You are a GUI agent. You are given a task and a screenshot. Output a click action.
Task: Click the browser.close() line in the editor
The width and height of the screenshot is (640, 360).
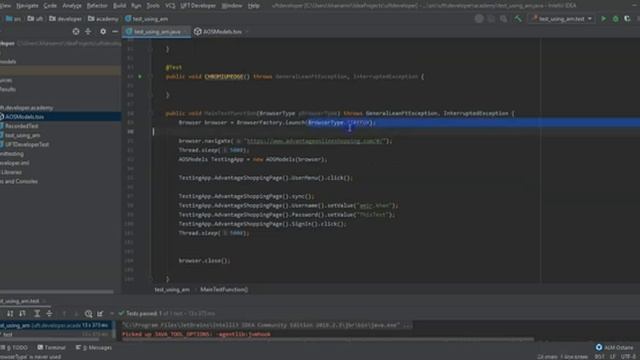204,260
